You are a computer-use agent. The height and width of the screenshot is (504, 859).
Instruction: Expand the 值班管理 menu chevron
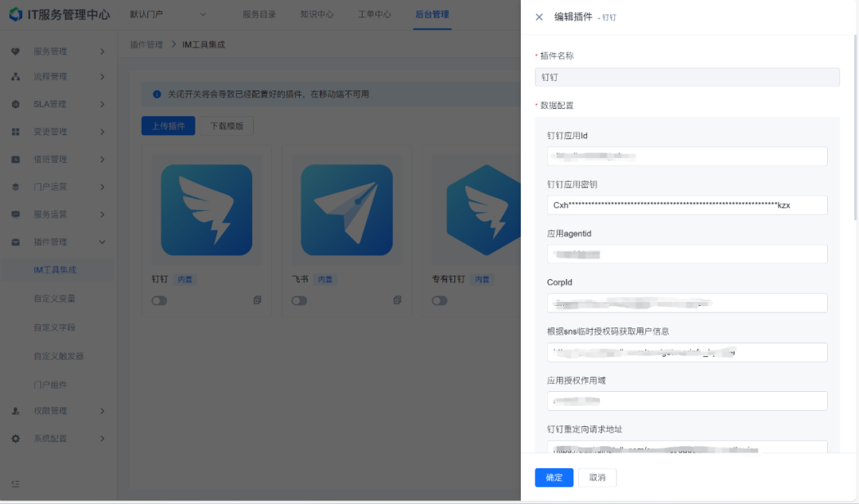click(103, 160)
